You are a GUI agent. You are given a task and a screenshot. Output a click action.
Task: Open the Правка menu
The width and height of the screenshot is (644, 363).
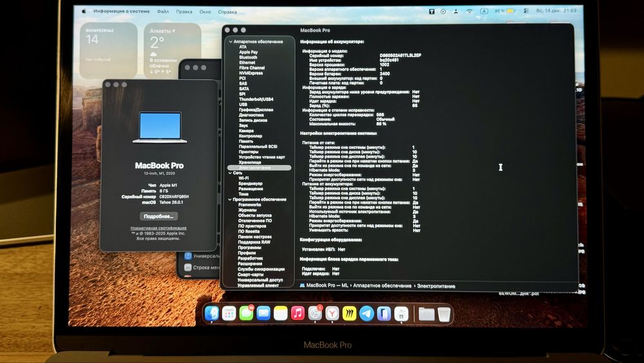pos(184,12)
